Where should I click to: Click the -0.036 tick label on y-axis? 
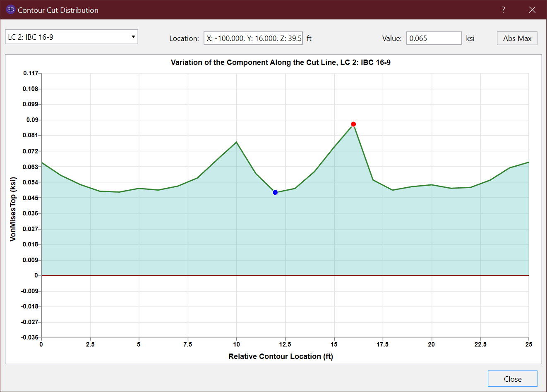pyautogui.click(x=30, y=337)
